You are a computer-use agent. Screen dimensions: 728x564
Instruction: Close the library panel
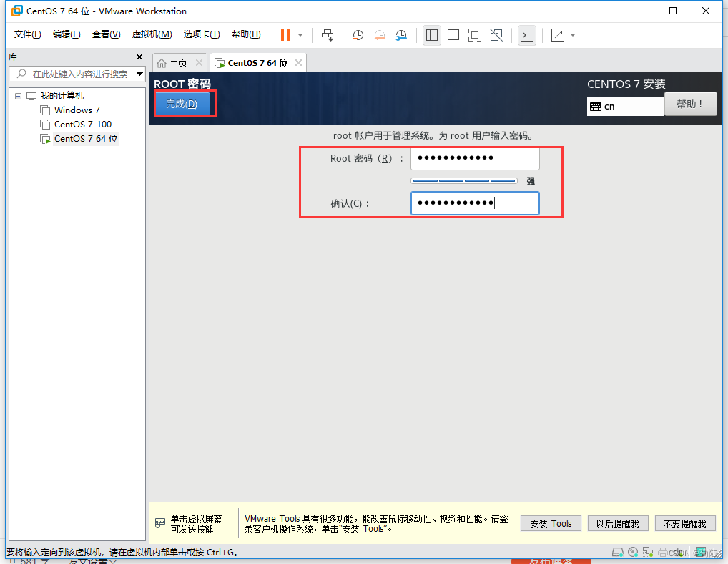point(139,57)
